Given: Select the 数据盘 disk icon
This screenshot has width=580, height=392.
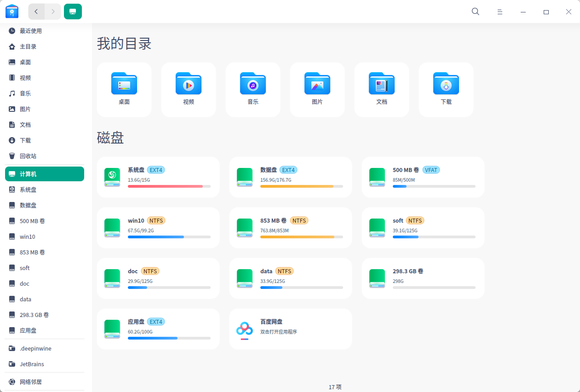Looking at the screenshot, I should [245, 177].
